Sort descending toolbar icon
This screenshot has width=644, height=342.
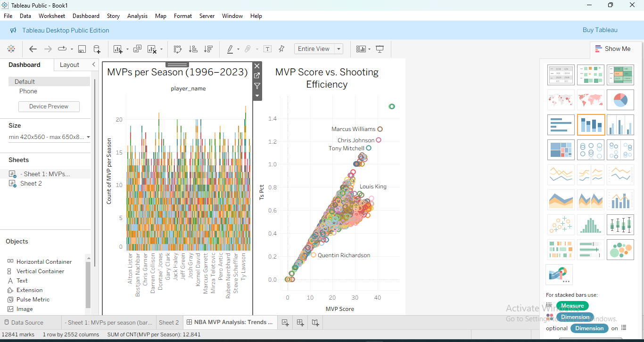(x=208, y=49)
